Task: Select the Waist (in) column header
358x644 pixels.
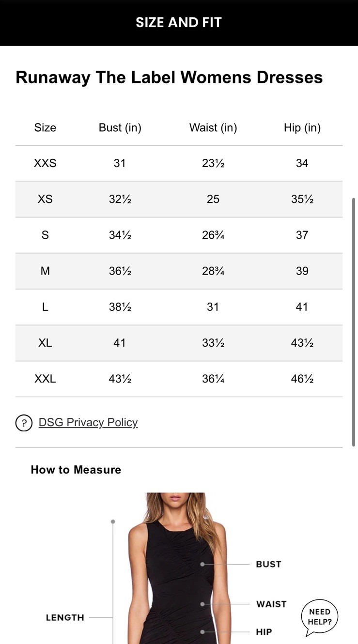Action: [x=213, y=128]
